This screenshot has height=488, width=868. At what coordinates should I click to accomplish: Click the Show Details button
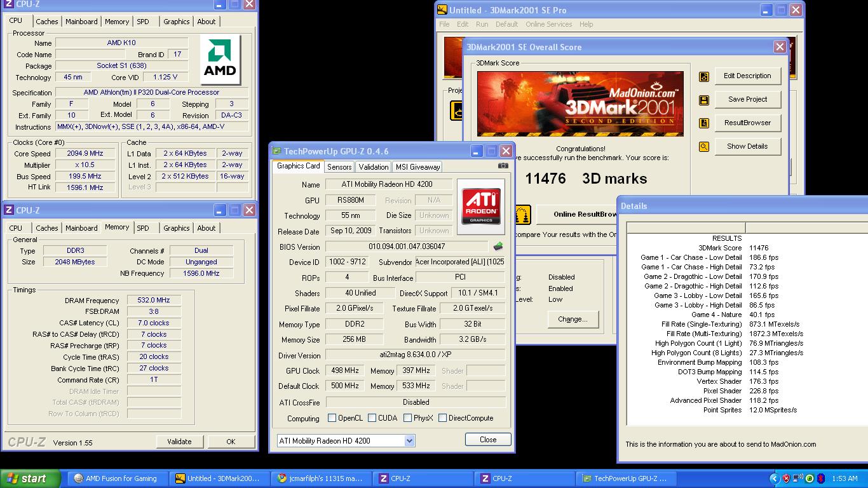pyautogui.click(x=747, y=147)
